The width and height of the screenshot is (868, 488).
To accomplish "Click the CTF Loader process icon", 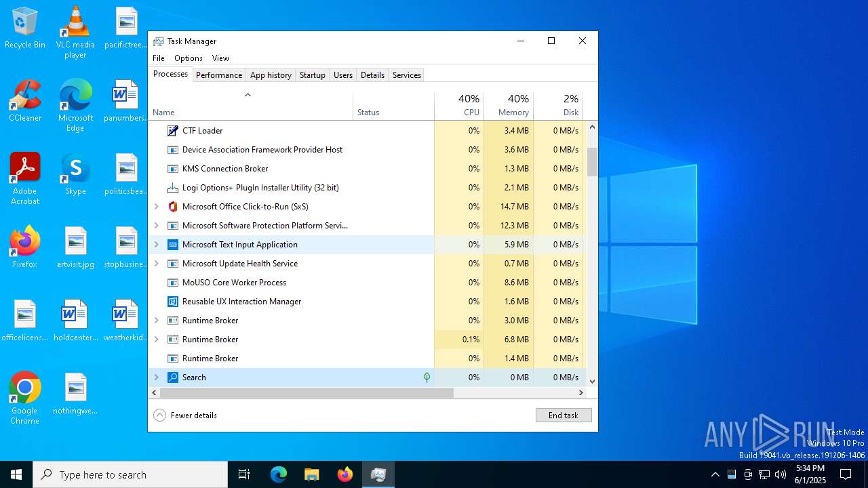I will [173, 131].
